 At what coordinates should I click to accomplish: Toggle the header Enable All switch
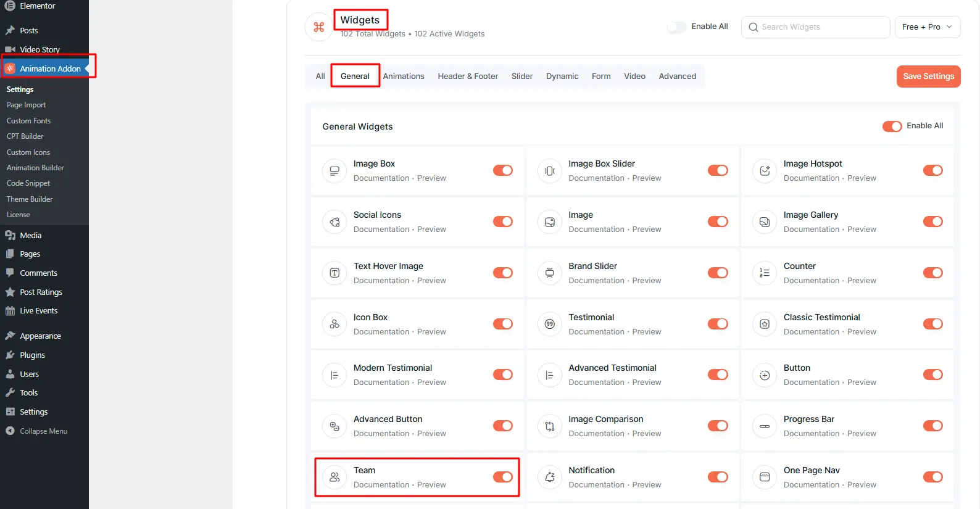click(x=677, y=27)
